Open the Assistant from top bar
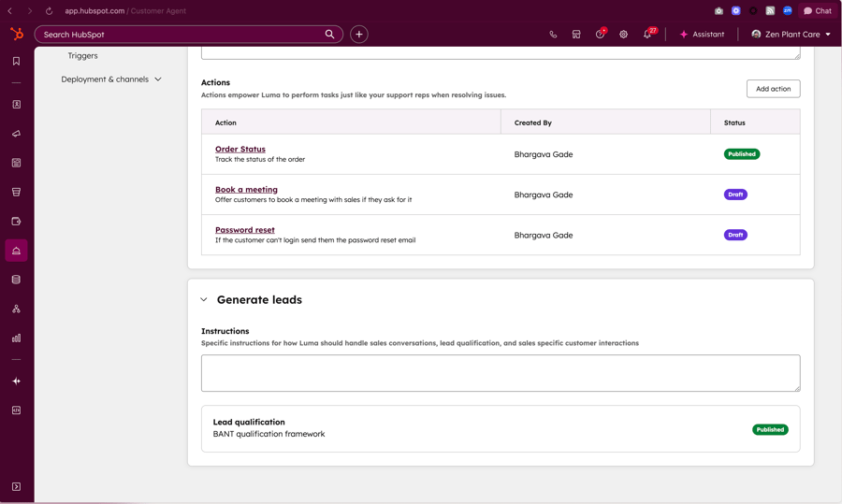Screen dimensions: 842x504 [702, 35]
